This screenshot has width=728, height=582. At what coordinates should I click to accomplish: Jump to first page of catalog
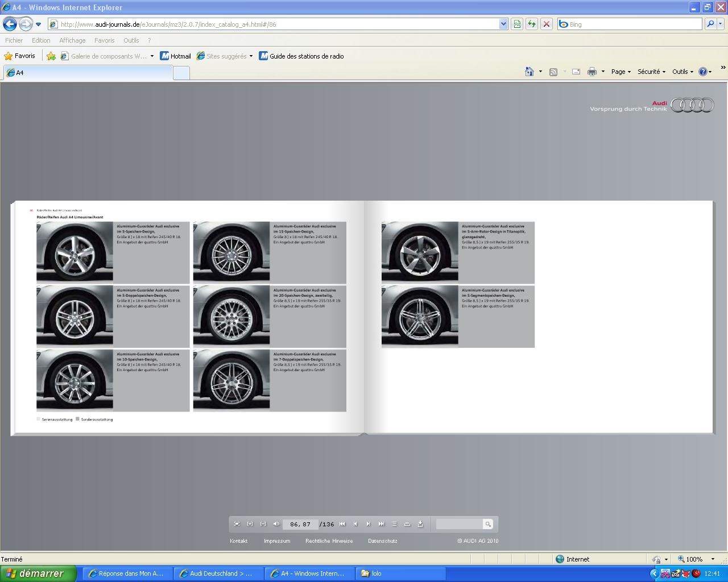coord(342,524)
